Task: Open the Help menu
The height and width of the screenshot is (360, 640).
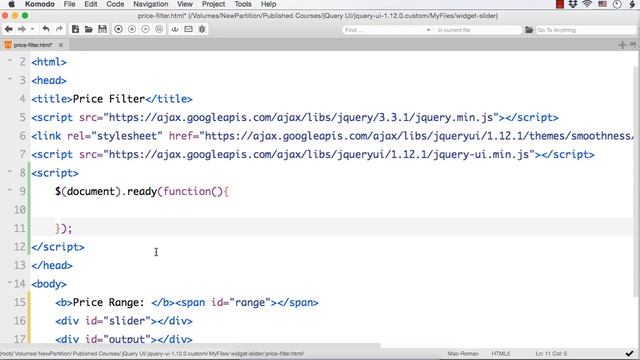Action: [269, 4]
